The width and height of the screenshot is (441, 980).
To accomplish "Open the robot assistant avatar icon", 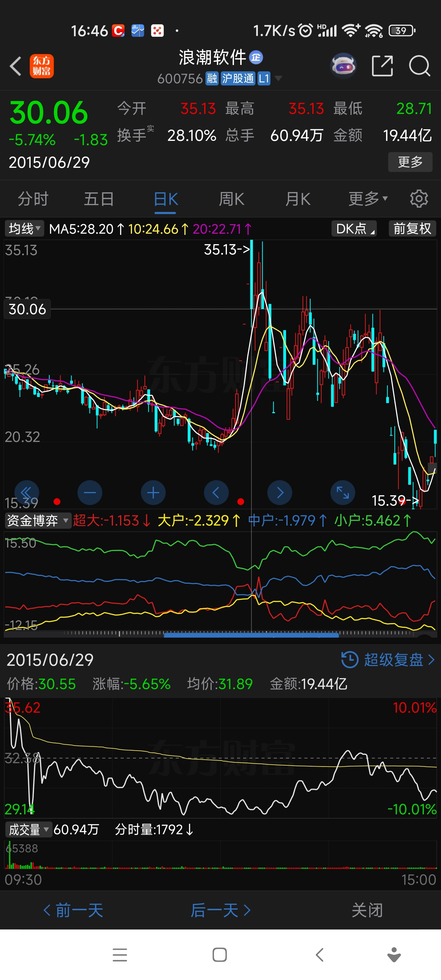I will 344,66.
